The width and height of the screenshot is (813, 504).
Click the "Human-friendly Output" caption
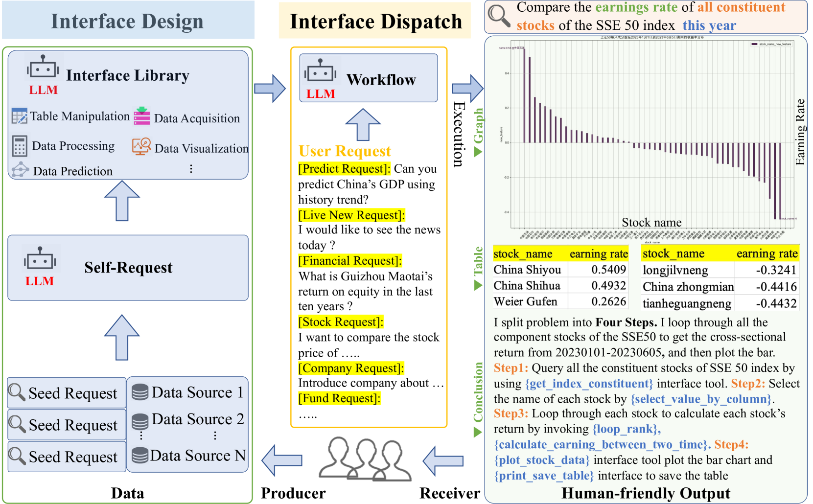coord(646,493)
